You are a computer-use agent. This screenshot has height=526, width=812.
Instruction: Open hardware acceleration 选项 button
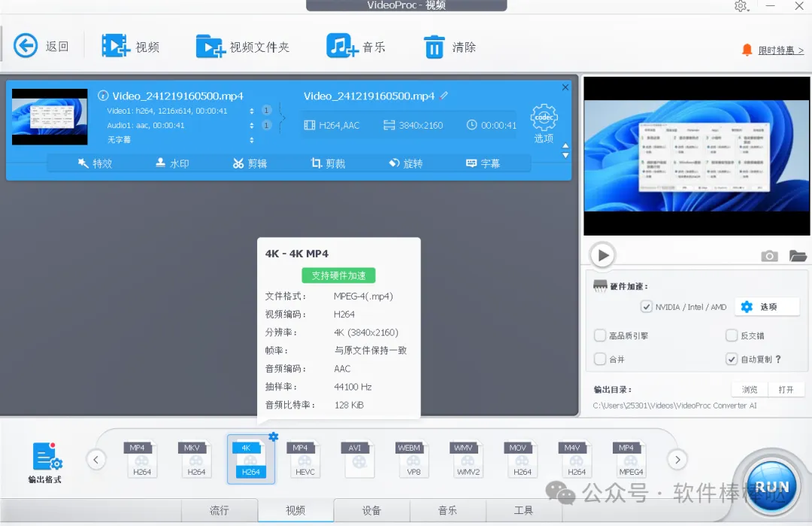pyautogui.click(x=768, y=307)
